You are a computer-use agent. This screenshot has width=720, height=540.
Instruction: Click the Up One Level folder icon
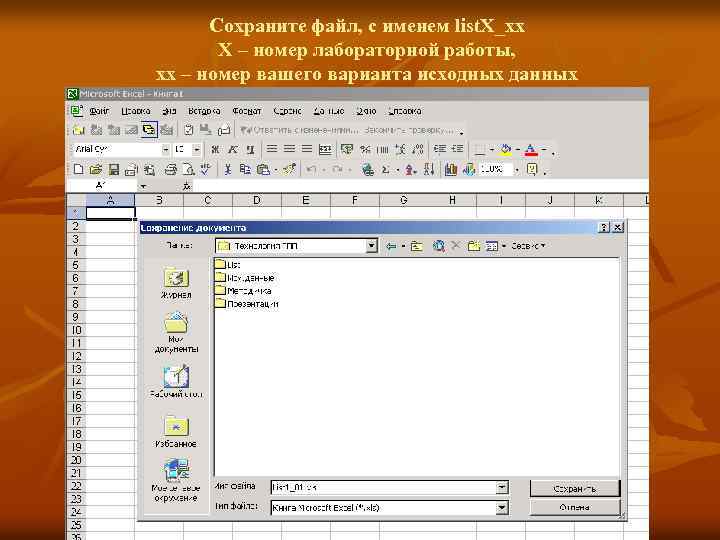(416, 246)
